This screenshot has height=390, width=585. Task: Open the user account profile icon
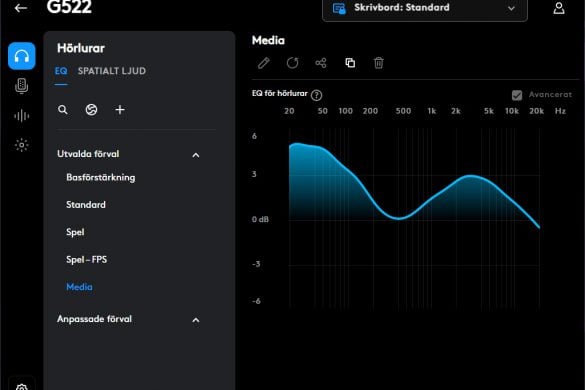559,8
